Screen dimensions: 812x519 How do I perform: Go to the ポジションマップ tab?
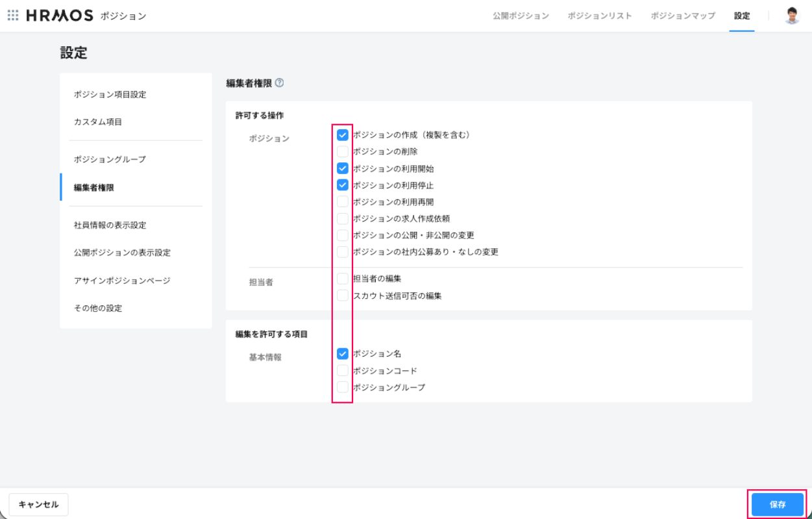(683, 16)
